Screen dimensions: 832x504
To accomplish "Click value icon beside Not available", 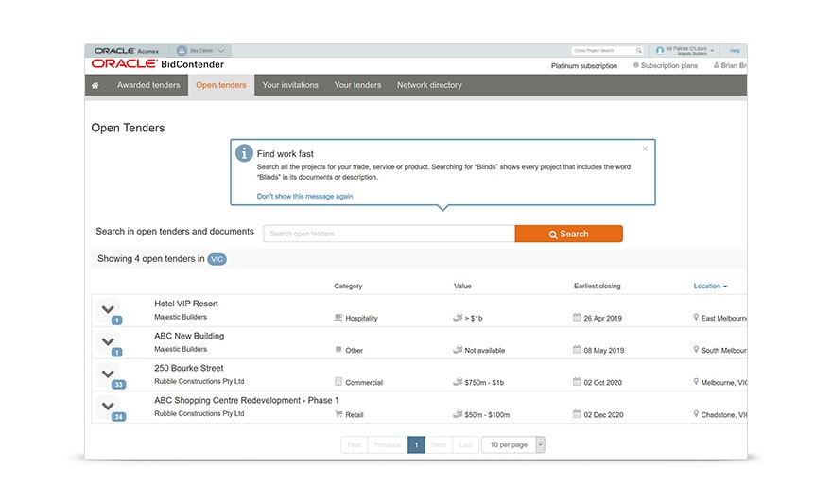I will [x=458, y=350].
